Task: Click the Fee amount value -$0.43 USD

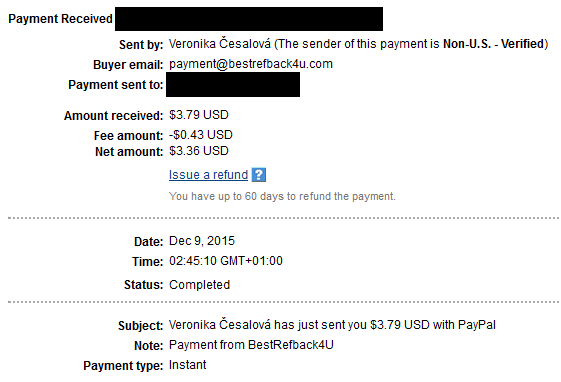Action: point(201,135)
